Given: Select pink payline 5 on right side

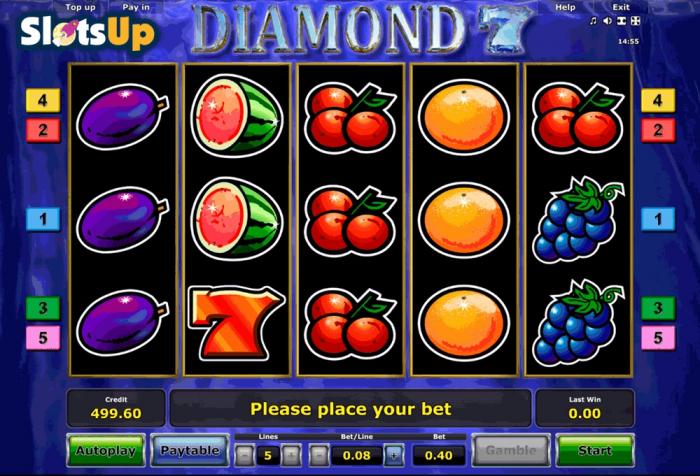Looking at the screenshot, I should pyautogui.click(x=658, y=338).
